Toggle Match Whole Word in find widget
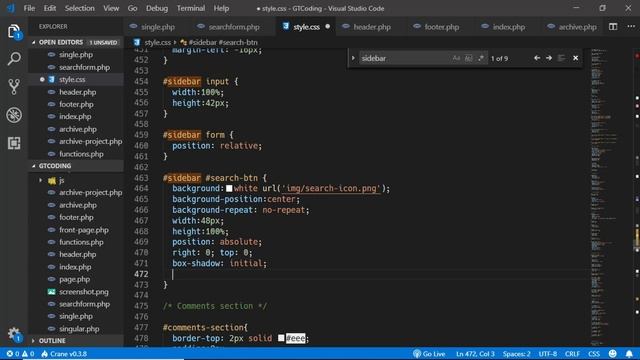 (469, 58)
